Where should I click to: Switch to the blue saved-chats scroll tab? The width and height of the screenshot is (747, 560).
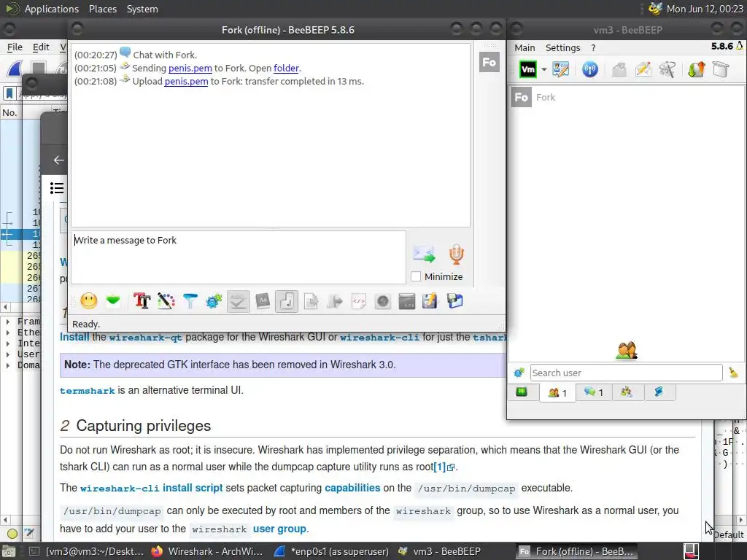tap(659, 392)
